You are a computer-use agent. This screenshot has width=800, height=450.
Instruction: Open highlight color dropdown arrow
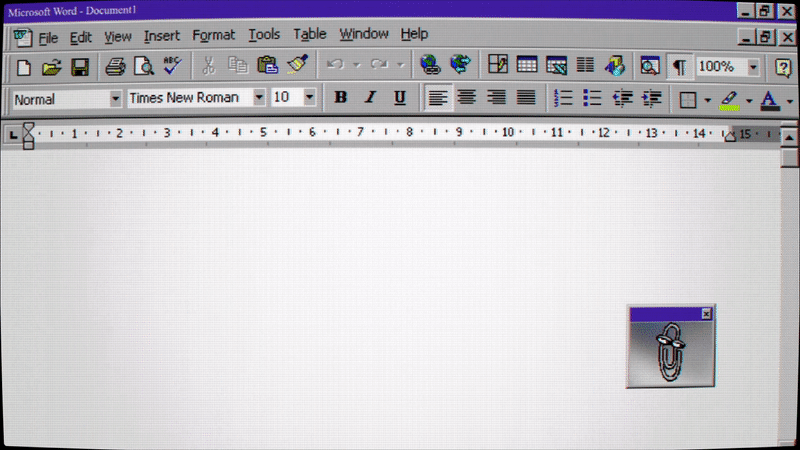pos(749,101)
